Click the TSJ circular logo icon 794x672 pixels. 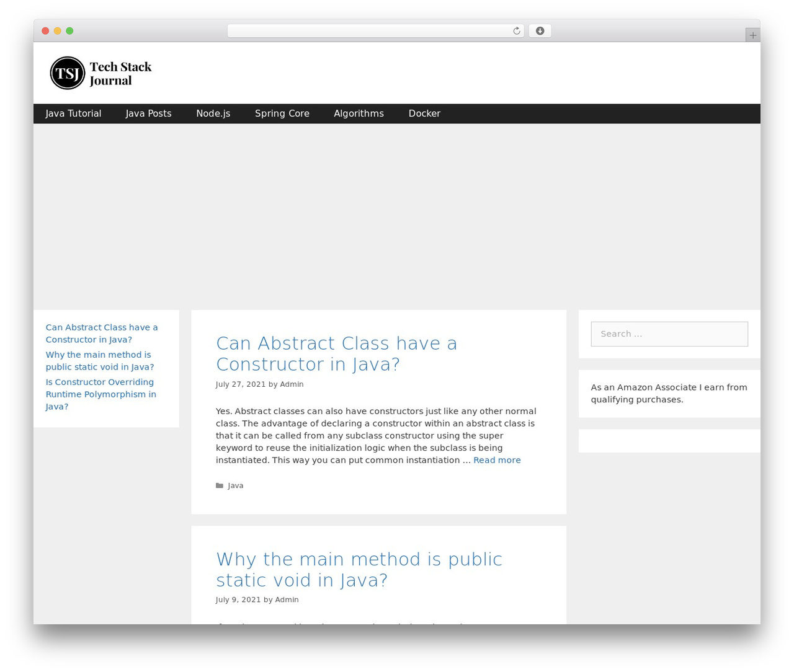click(67, 73)
